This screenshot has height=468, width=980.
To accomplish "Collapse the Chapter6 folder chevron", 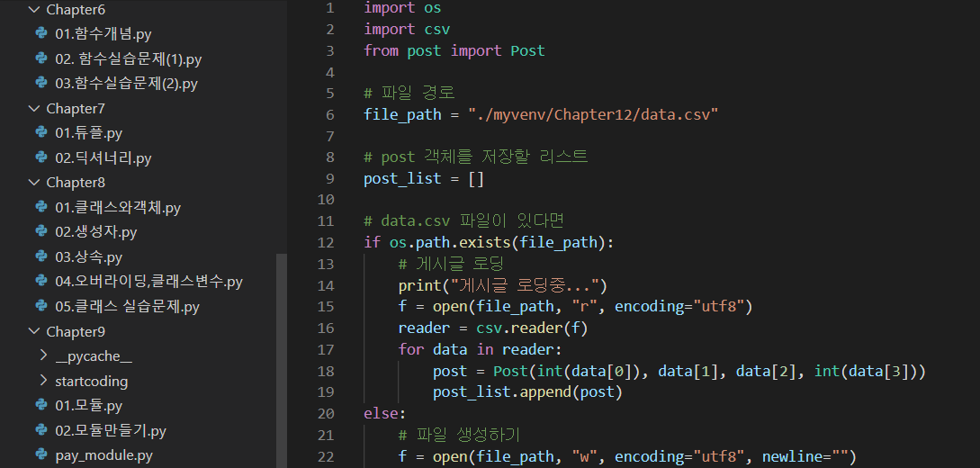I will (x=34, y=9).
